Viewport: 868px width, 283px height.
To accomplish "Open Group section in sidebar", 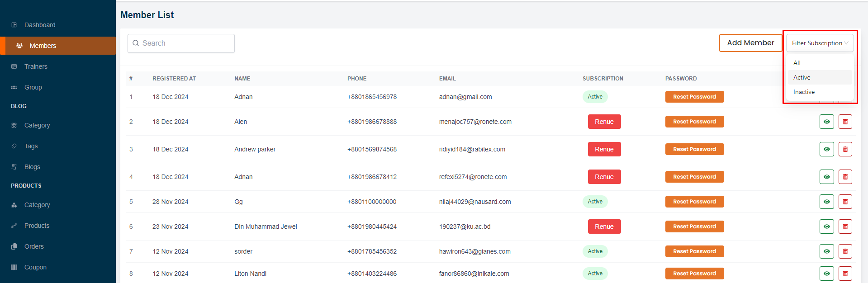I will pos(33,87).
